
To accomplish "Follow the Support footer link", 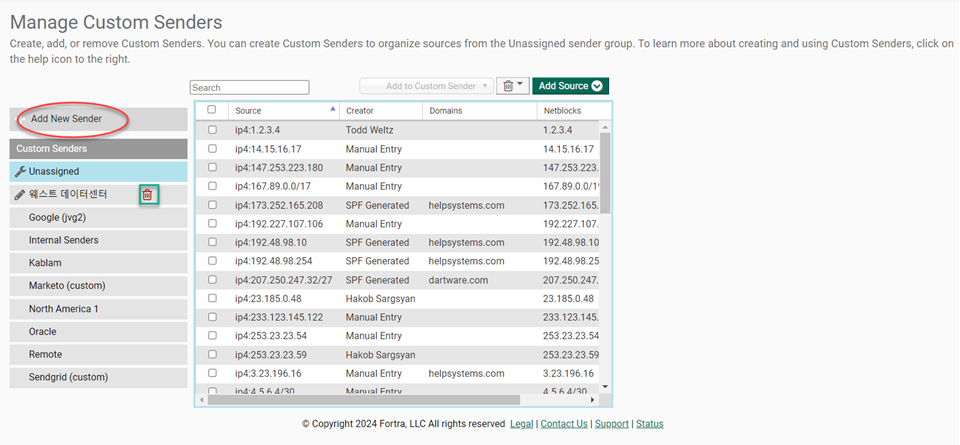I will tap(612, 424).
